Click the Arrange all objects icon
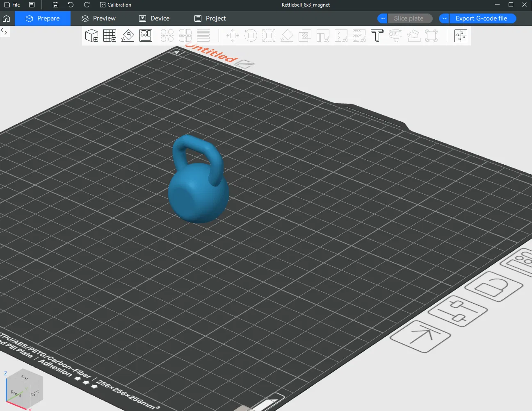 [146, 36]
